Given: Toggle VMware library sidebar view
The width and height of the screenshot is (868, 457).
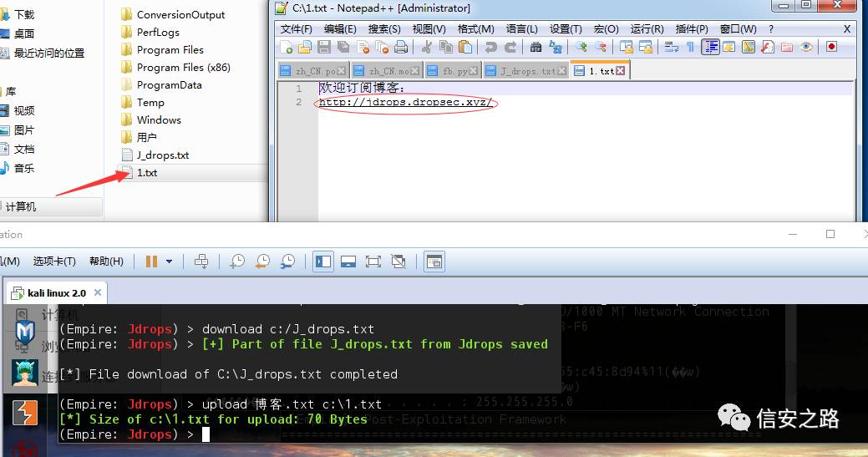Looking at the screenshot, I should pos(323,262).
